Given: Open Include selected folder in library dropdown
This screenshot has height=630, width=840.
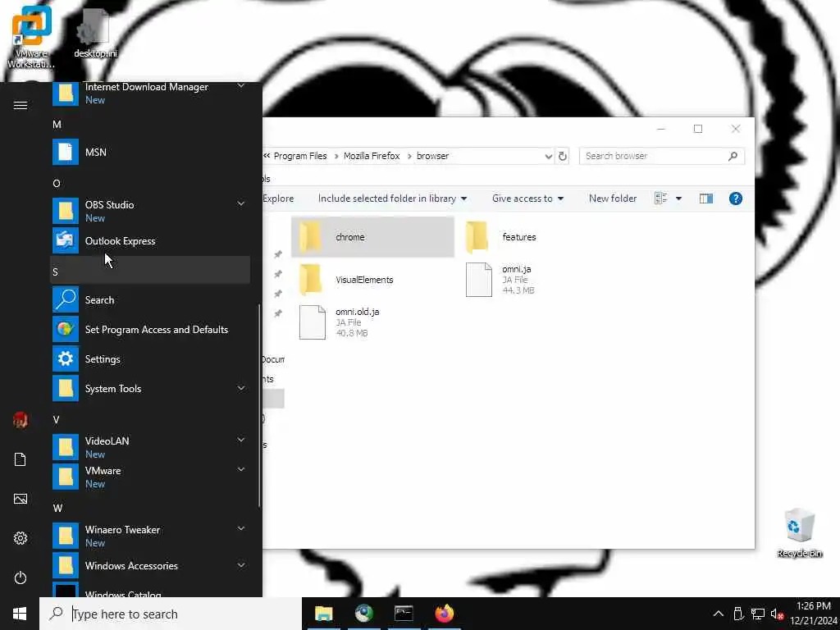Looking at the screenshot, I should click(392, 199).
